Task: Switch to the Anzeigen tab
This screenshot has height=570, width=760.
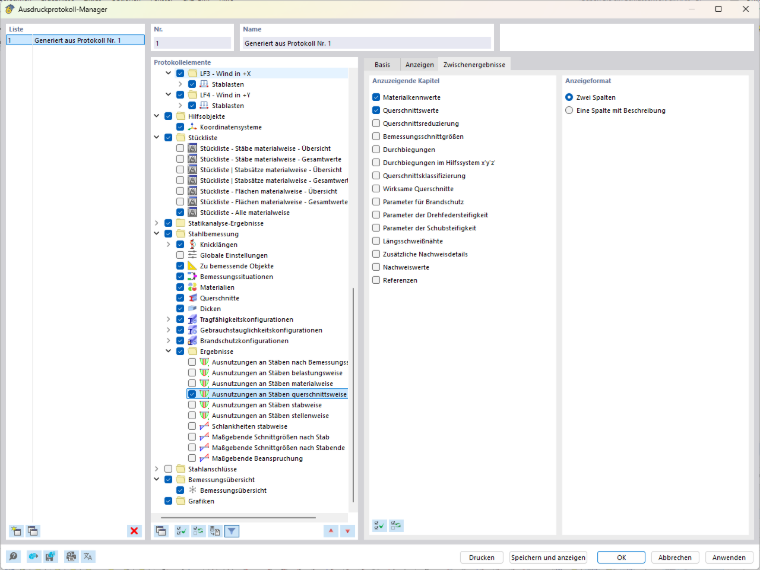Action: (x=419, y=64)
